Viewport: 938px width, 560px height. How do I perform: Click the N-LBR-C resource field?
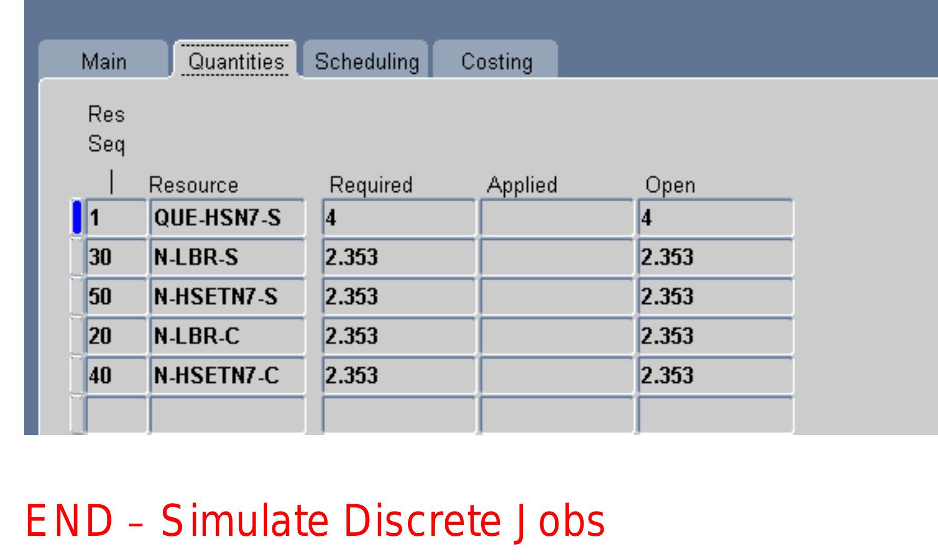point(227,336)
